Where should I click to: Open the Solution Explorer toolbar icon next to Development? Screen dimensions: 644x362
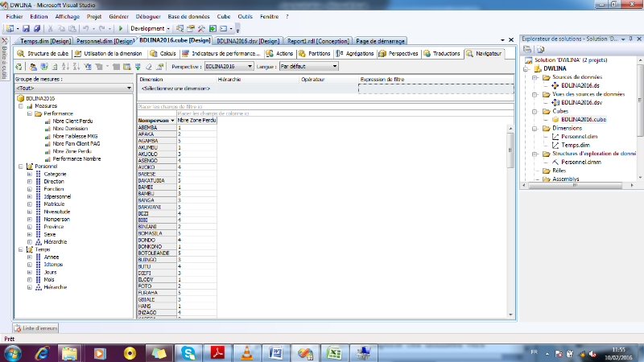[180, 28]
